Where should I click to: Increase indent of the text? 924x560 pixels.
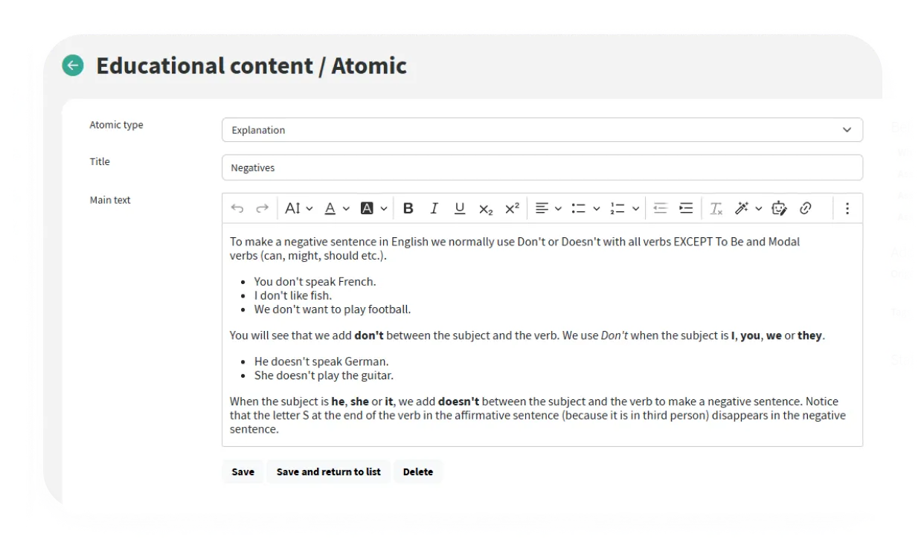click(686, 208)
